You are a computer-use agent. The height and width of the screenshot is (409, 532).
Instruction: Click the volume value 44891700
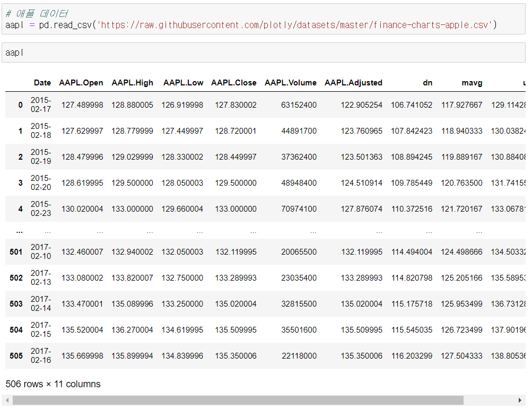pyautogui.click(x=299, y=131)
